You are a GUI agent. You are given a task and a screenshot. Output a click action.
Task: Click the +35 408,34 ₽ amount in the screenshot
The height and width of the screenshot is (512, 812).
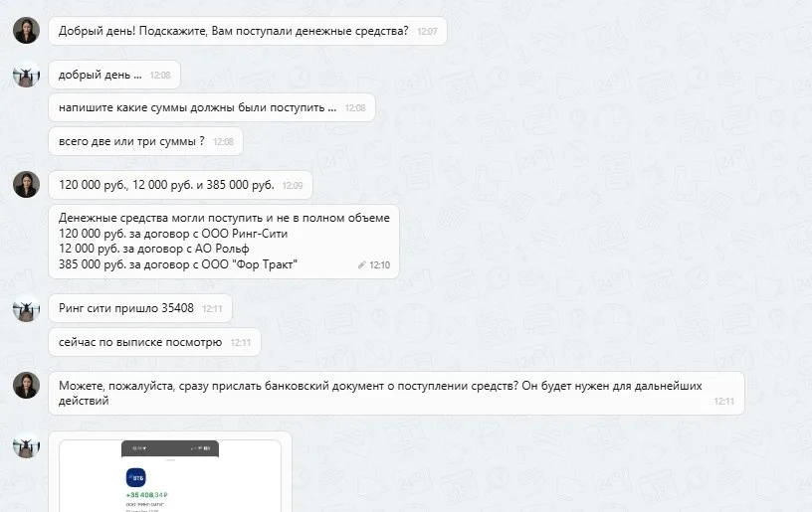point(147,495)
